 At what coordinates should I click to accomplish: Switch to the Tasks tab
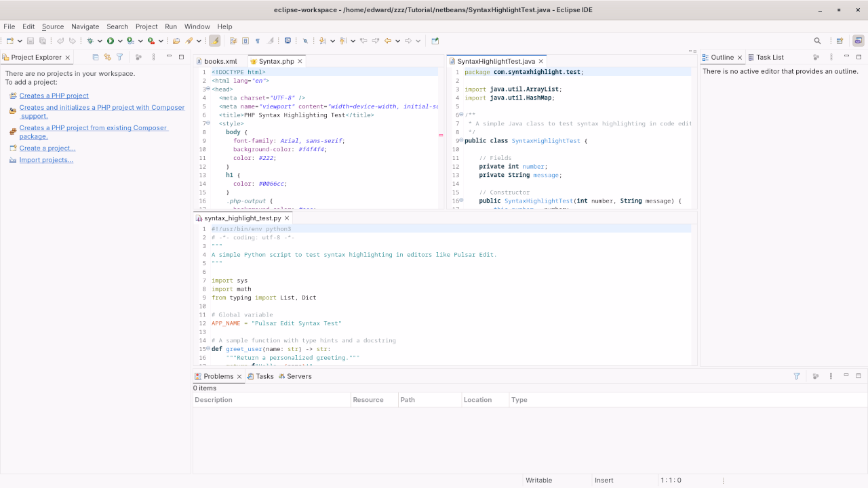(260, 376)
